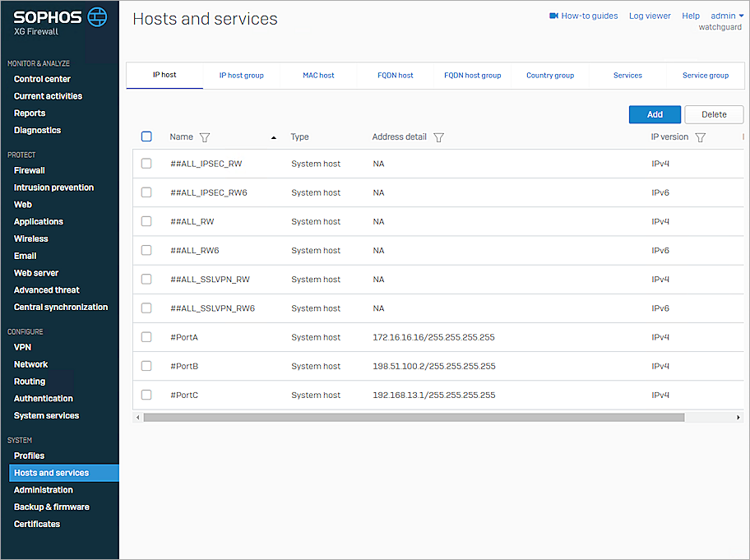Open the Certificates sidebar item
Screen dimensions: 750x560
[37, 524]
